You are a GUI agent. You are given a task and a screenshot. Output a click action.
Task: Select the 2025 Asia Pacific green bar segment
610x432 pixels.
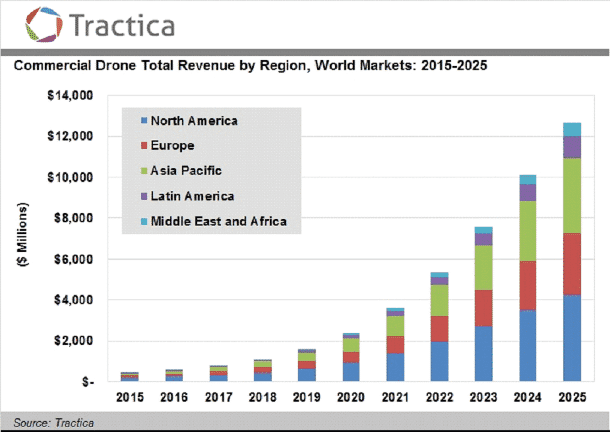tap(572, 195)
